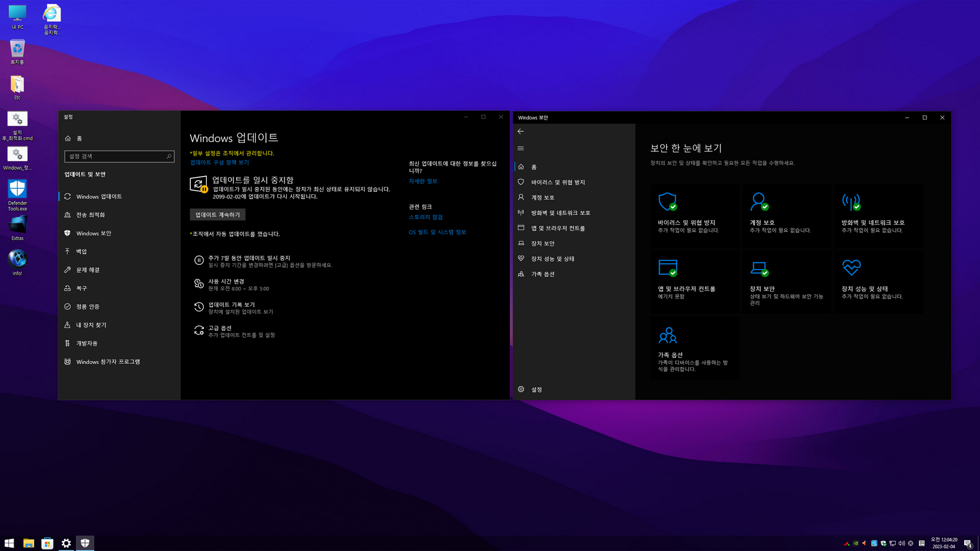Open device performance and health tile icon

pyautogui.click(x=851, y=268)
